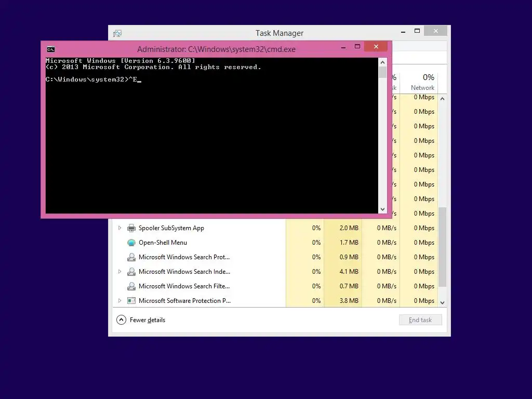Click the Task Manager title bar icon
The height and width of the screenshot is (399, 532).
pos(117,33)
